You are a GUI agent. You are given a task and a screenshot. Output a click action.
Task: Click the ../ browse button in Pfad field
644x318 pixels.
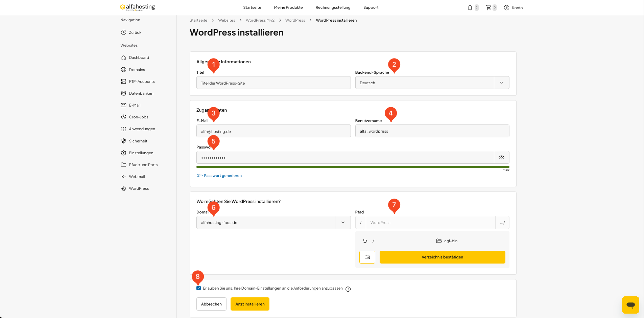click(502, 223)
